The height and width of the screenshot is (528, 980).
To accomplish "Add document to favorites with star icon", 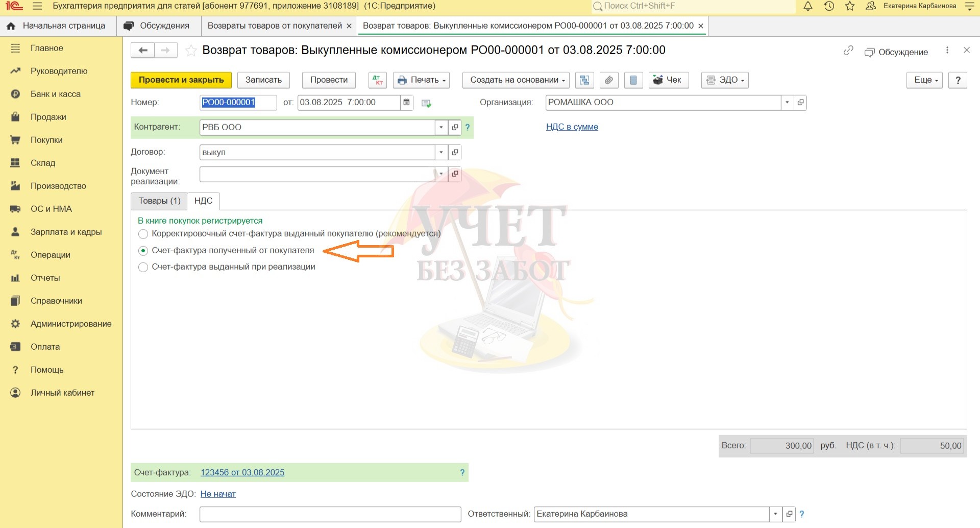I will tap(191, 51).
